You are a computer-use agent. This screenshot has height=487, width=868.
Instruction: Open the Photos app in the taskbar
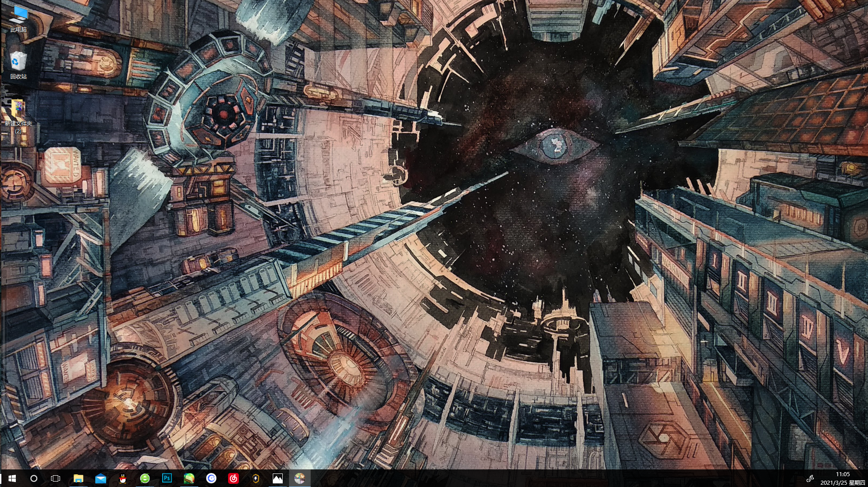277,478
